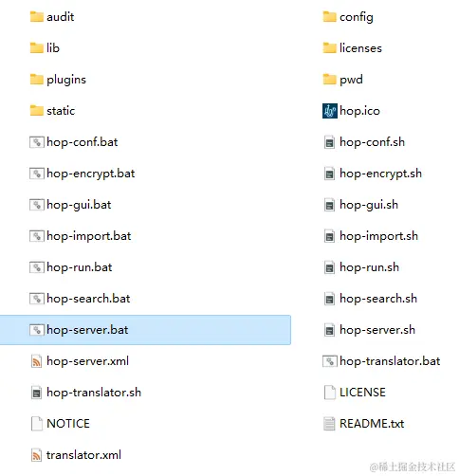Click the translator.xml file icon

pyautogui.click(x=37, y=455)
